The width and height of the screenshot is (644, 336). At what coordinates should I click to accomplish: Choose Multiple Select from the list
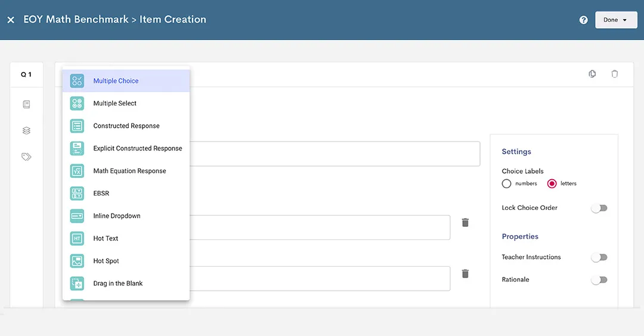click(x=126, y=103)
